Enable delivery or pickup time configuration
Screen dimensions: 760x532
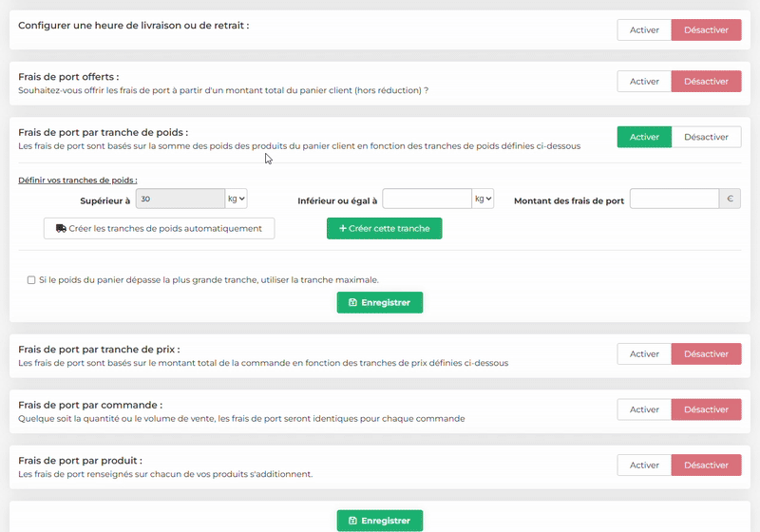(644, 30)
